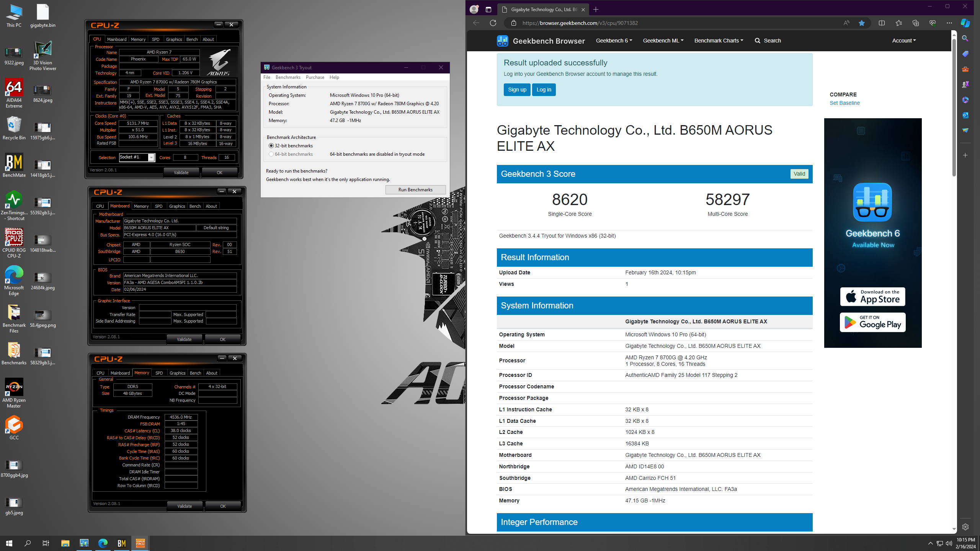
Task: Open Microsoft Edge desktop icon
Action: click(x=14, y=280)
